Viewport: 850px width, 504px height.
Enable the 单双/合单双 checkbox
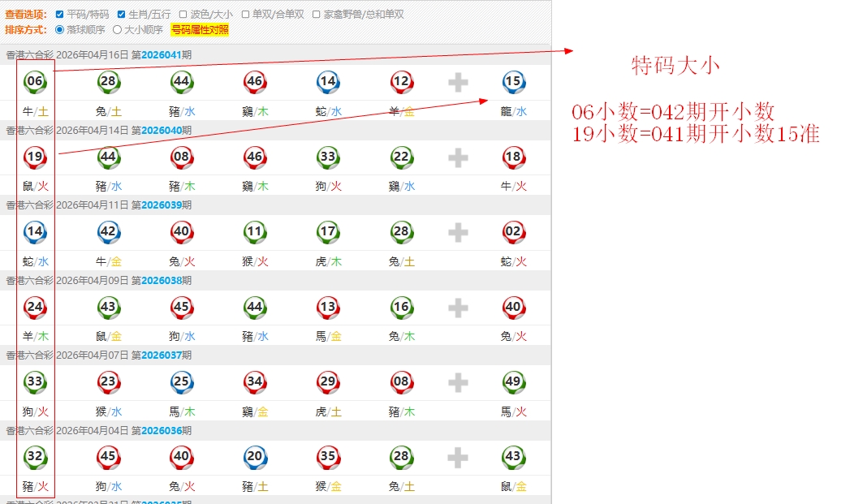click(x=246, y=15)
